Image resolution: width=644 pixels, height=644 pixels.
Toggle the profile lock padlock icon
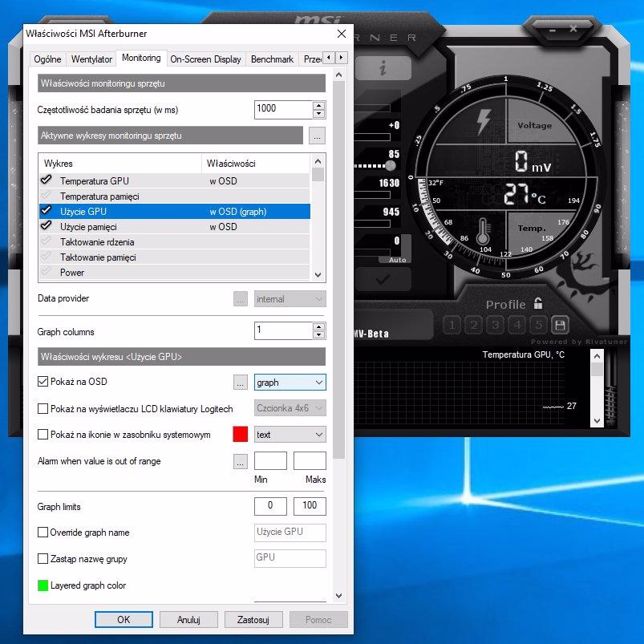point(538,304)
